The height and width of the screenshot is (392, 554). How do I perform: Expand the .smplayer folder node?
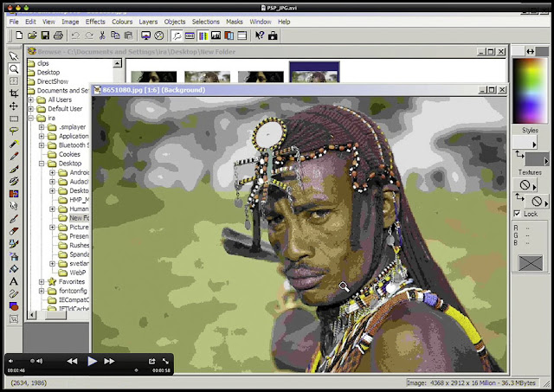coord(42,127)
